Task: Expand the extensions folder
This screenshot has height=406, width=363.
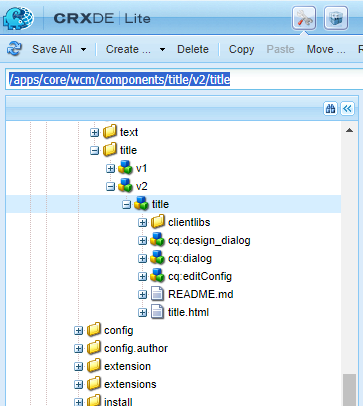Action: 79,385
